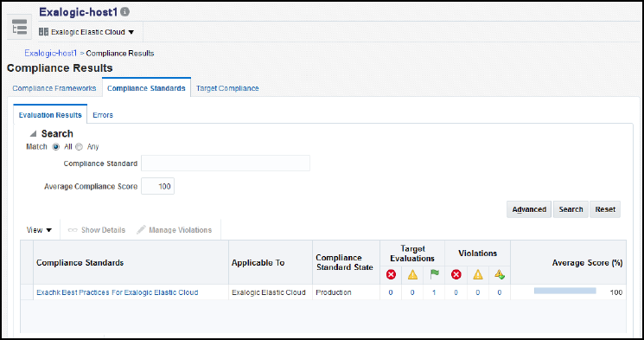Open the navigation tree icon beside host name

(x=19, y=27)
